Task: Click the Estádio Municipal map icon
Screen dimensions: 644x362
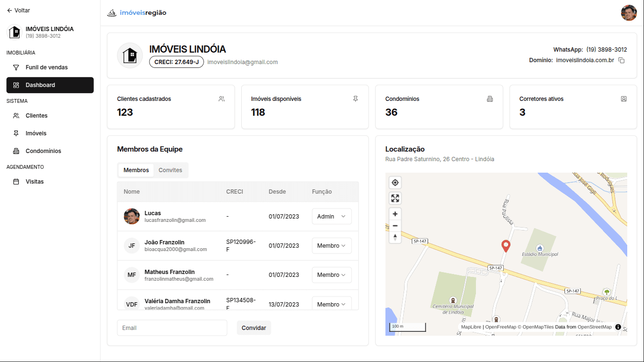Action: (x=540, y=248)
